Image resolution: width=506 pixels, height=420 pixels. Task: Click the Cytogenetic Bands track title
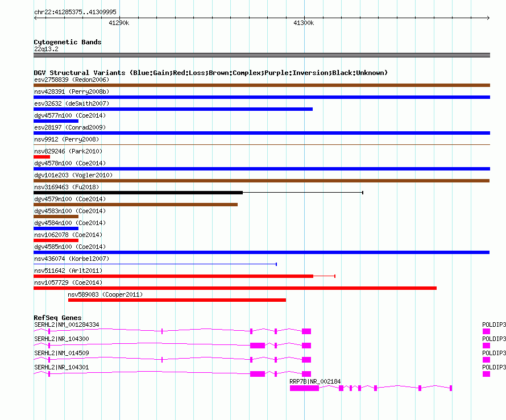pyautogui.click(x=68, y=42)
